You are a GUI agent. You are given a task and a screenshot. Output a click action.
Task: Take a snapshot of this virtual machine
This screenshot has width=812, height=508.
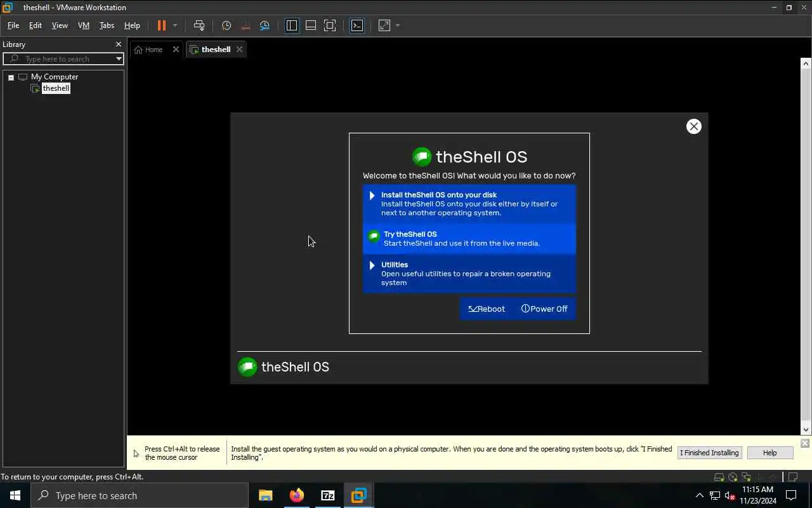(226, 25)
